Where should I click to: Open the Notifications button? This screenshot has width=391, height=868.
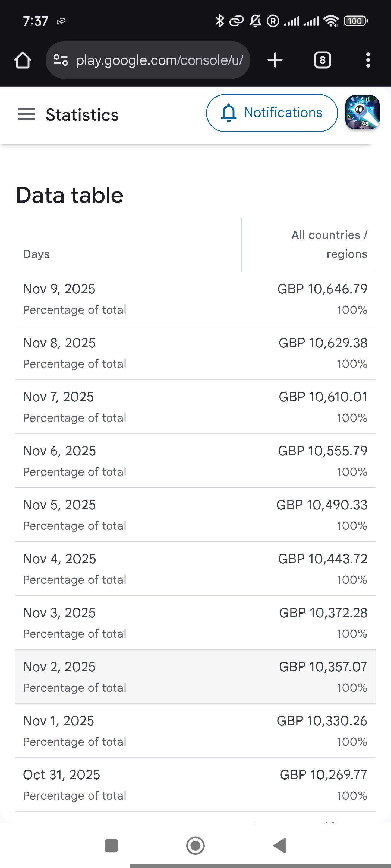point(272,113)
